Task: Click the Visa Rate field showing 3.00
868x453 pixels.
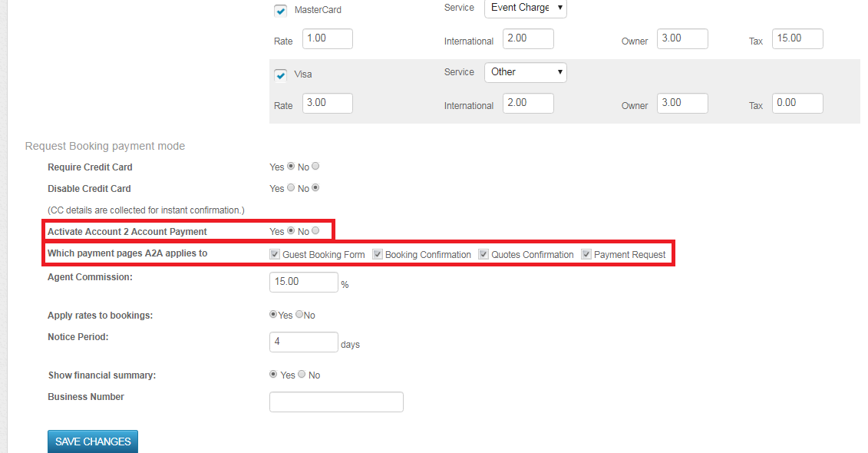Action: [x=328, y=103]
